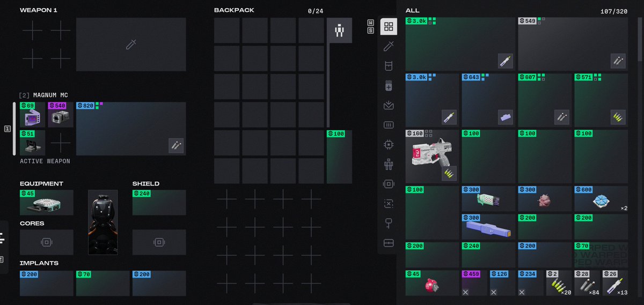Click the empty Cores slot under Equipment

(47, 242)
